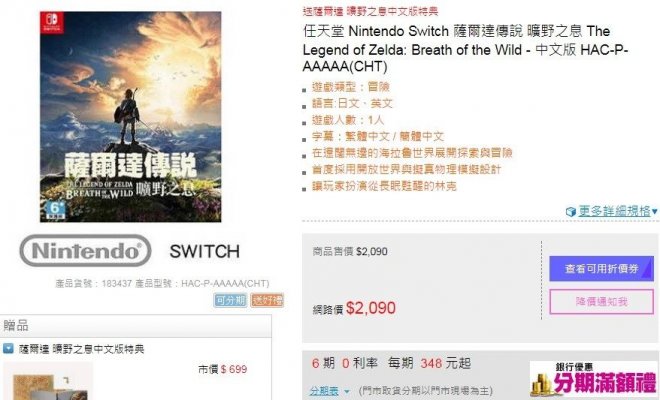Click the SWITCH text beside Nintendo logo
This screenshot has width=660, height=400.
[x=205, y=251]
